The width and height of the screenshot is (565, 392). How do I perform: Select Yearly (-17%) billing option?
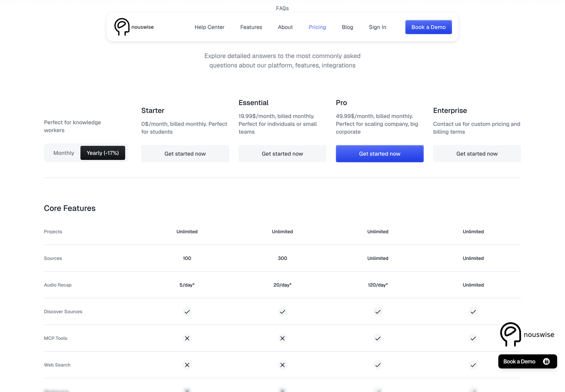(x=103, y=153)
